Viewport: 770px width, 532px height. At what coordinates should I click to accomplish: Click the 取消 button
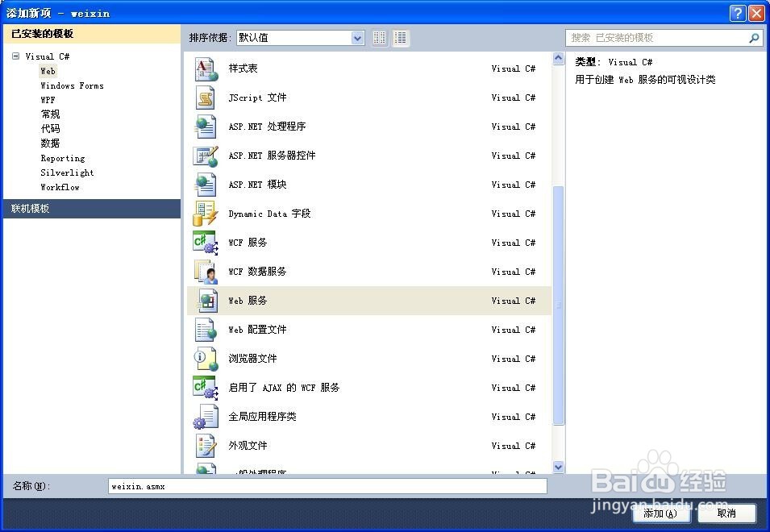click(x=726, y=513)
